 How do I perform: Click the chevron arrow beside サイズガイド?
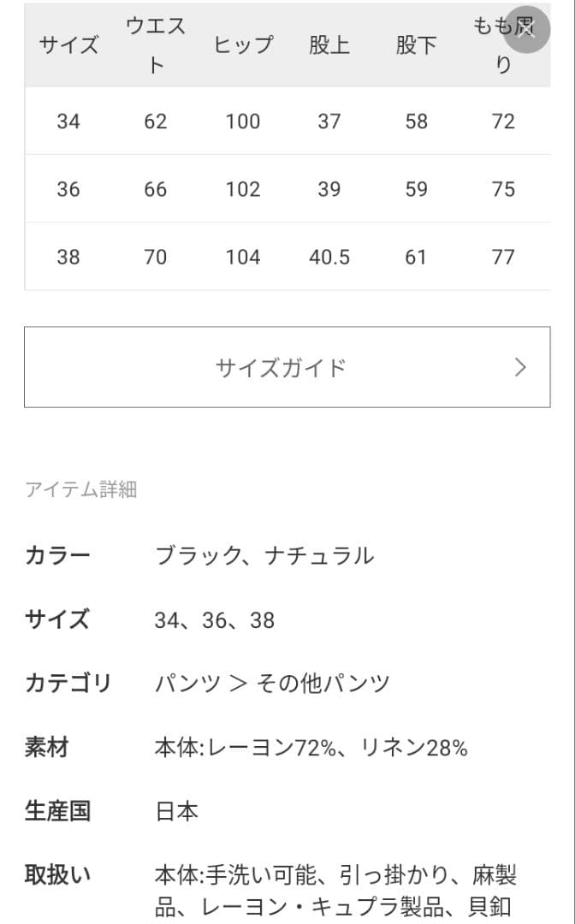click(520, 366)
